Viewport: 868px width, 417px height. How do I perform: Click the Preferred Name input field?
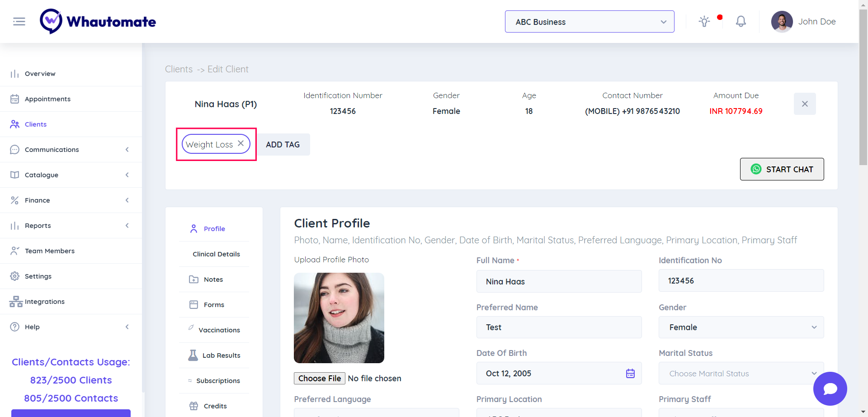559,327
